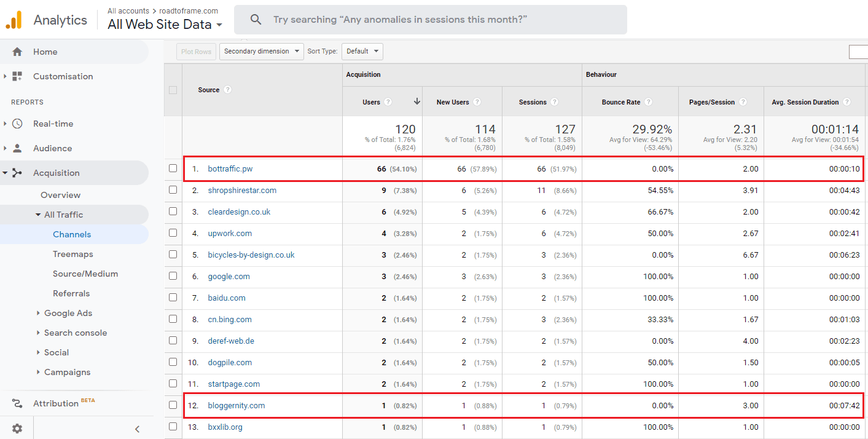Viewport: 868px width, 439px height.
Task: Check the select-all checkbox in table header
Action: point(173,90)
